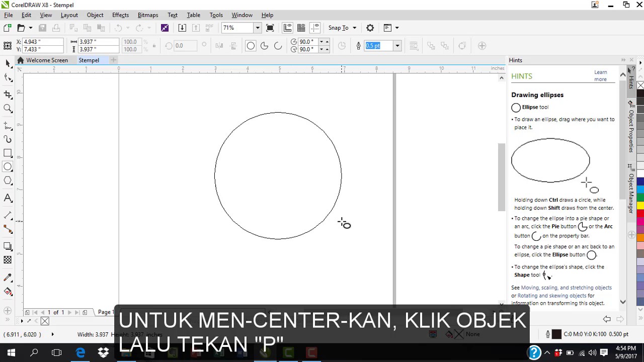Click the Ellipse button on property bar
644x362 pixels.
click(x=251, y=46)
